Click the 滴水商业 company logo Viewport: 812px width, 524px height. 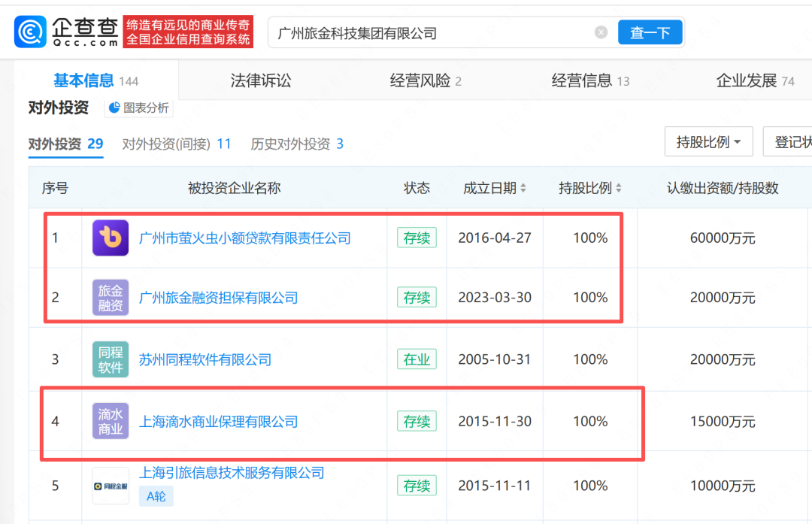tap(111, 421)
